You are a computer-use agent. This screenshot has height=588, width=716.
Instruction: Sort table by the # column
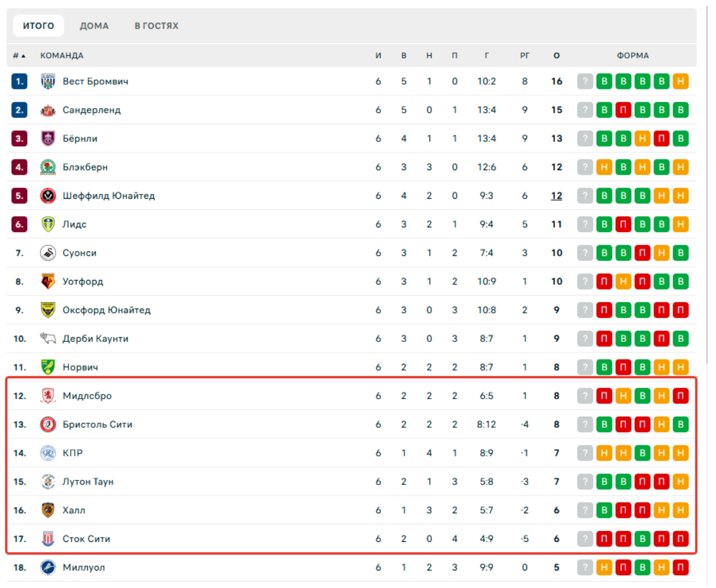[19, 56]
